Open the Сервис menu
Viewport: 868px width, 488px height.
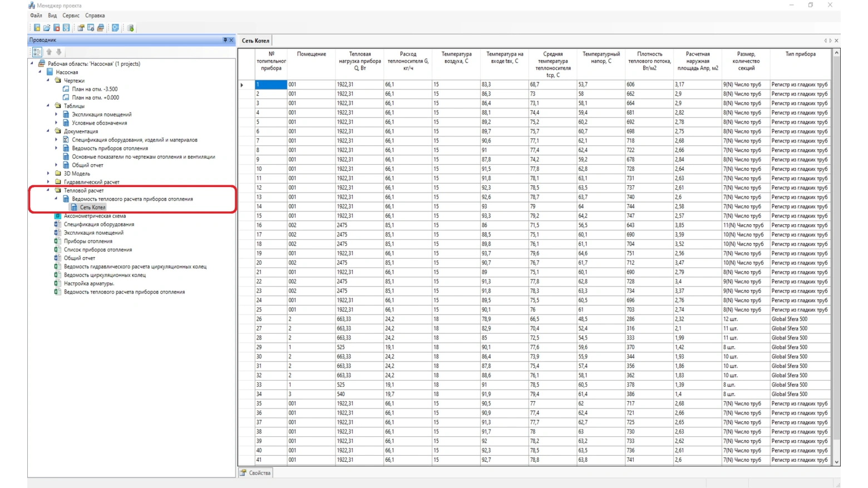(71, 16)
